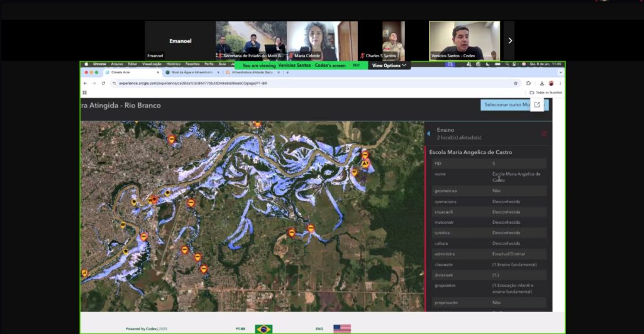Image resolution: width=644 pixels, height=334 pixels.
Task: Click the Brazil flag for PT-BR
Action: click(x=264, y=328)
